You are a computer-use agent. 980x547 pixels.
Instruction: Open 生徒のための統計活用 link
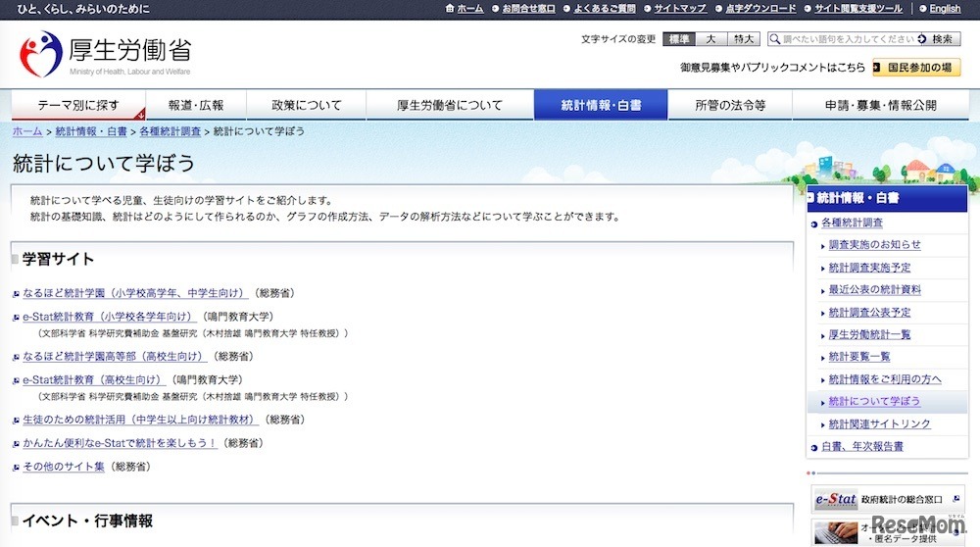(140, 420)
